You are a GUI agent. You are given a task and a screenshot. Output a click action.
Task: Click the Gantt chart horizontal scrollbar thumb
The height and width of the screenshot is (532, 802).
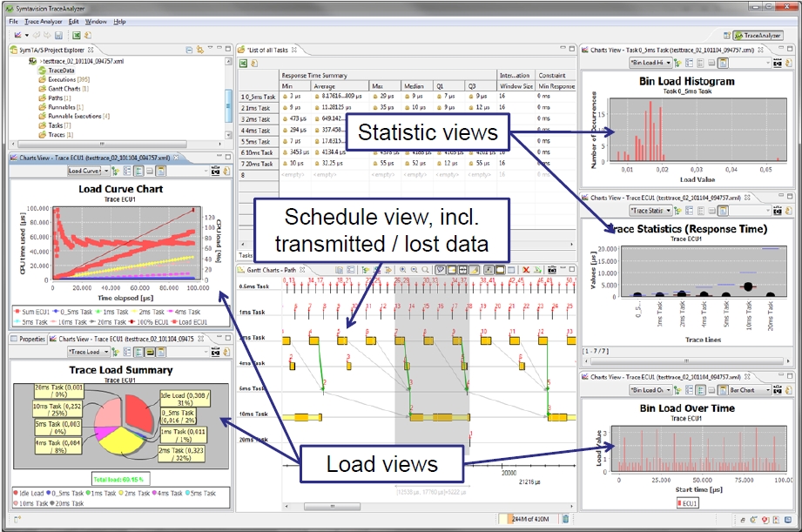(333, 507)
